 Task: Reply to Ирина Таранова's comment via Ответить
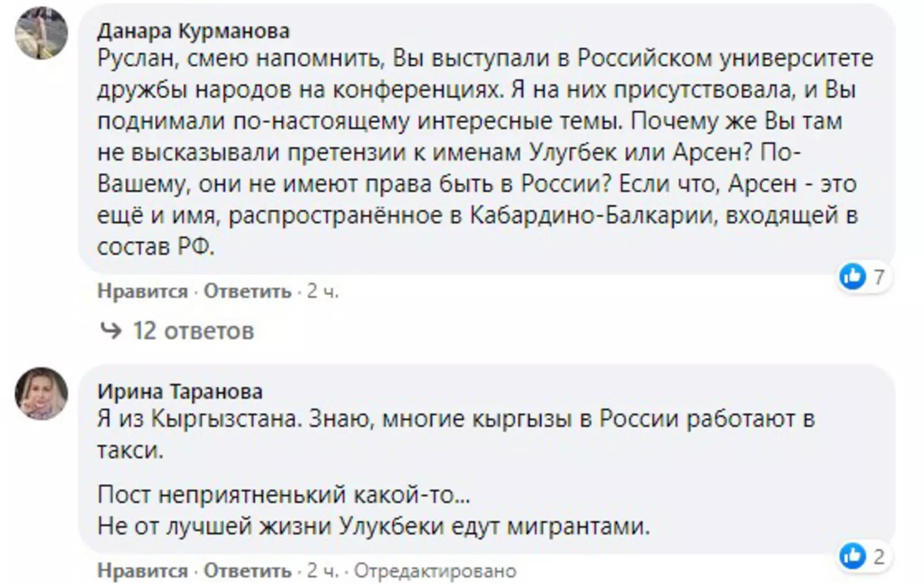tap(247, 571)
